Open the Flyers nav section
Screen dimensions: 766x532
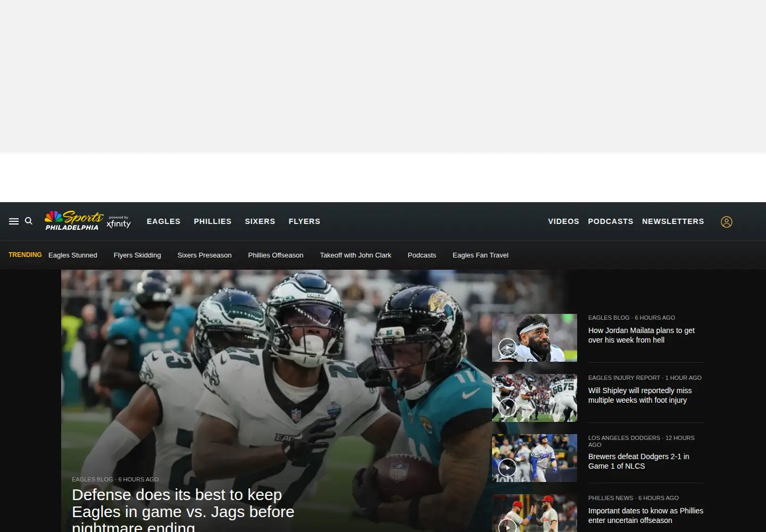304,221
